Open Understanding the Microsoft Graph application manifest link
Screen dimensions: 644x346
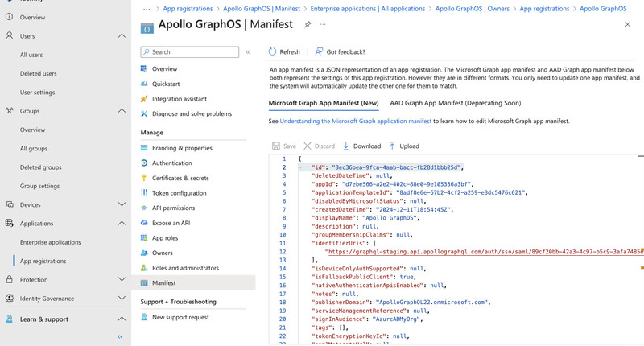coord(356,121)
